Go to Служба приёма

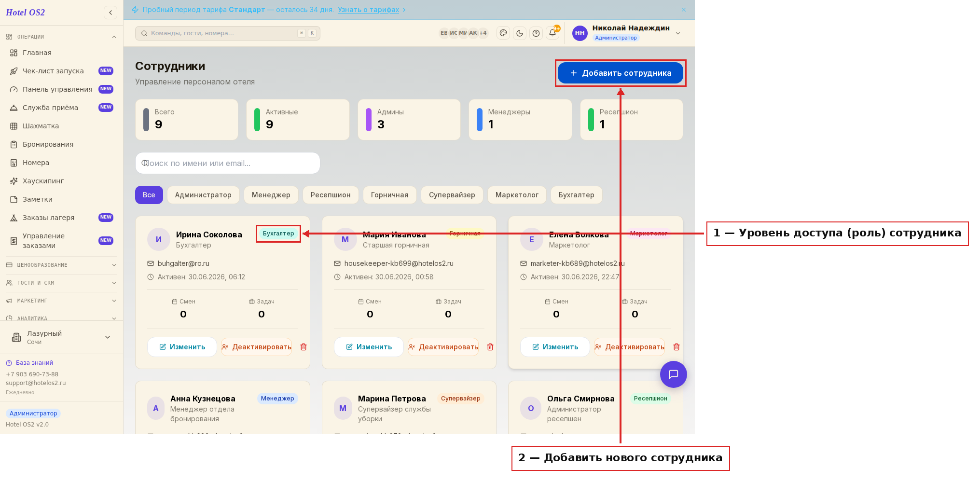point(62,108)
